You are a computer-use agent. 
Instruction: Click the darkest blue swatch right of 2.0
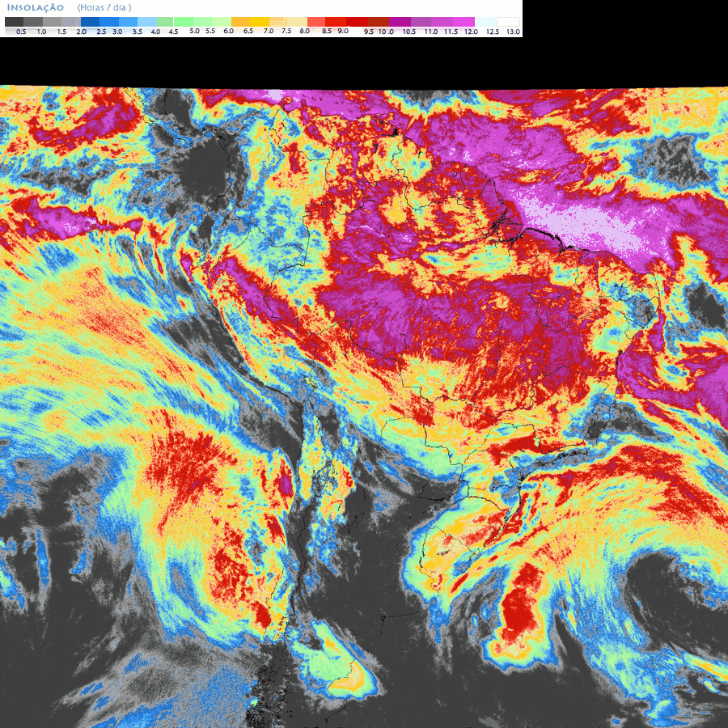pos(90,22)
